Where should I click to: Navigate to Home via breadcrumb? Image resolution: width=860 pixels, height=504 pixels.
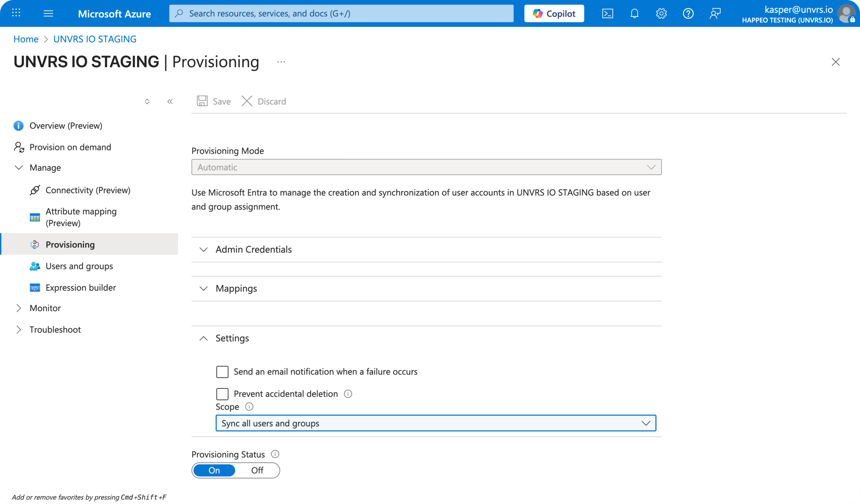point(26,39)
